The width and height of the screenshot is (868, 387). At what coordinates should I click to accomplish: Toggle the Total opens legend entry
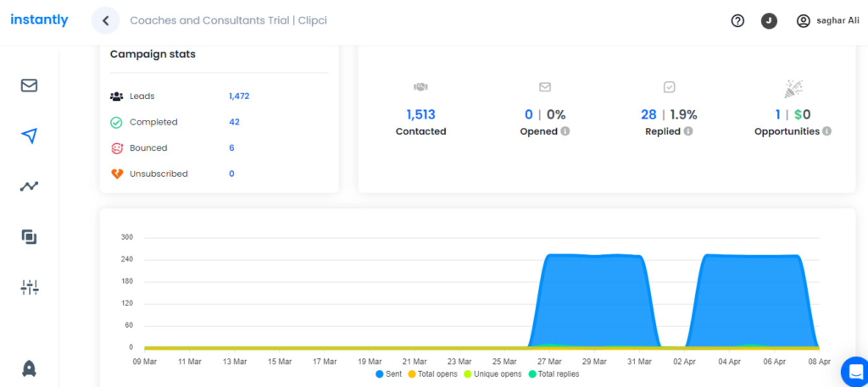click(x=433, y=374)
